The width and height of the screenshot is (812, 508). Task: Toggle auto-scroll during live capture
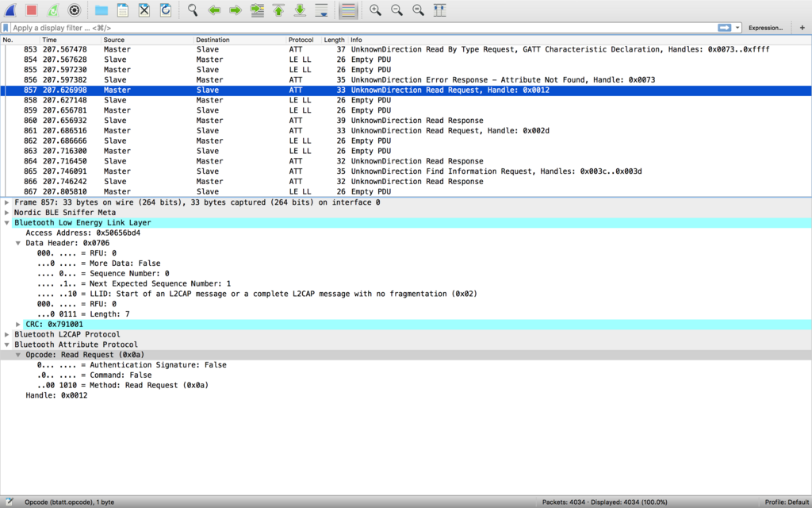point(322,10)
